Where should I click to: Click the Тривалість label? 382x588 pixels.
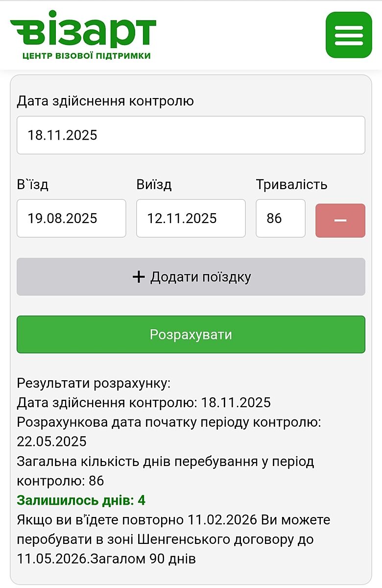tap(291, 185)
